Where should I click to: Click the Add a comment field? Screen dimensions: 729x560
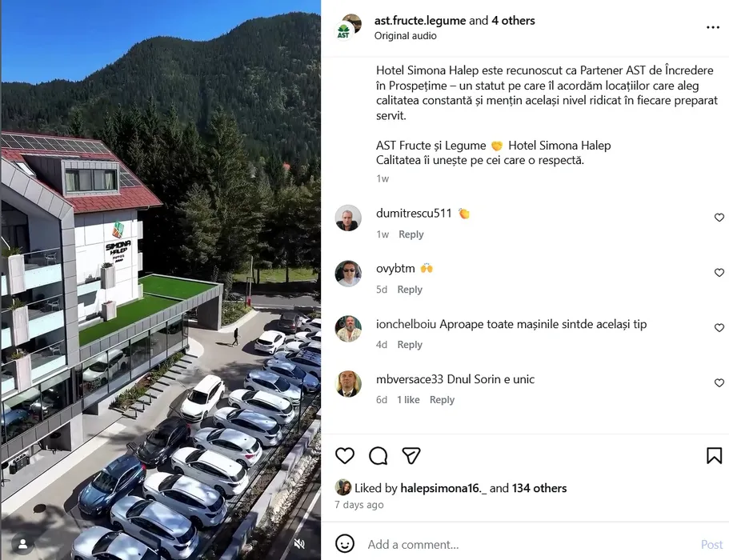pyautogui.click(x=530, y=544)
